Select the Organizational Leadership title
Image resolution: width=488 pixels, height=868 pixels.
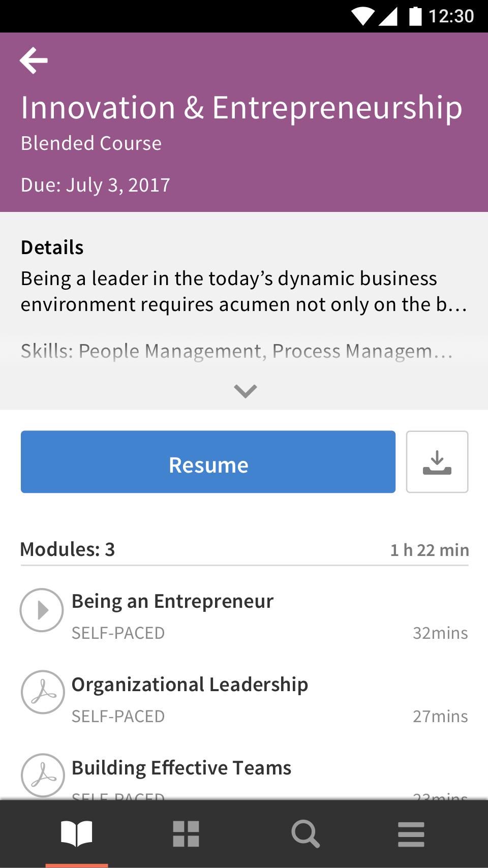pyautogui.click(x=190, y=685)
